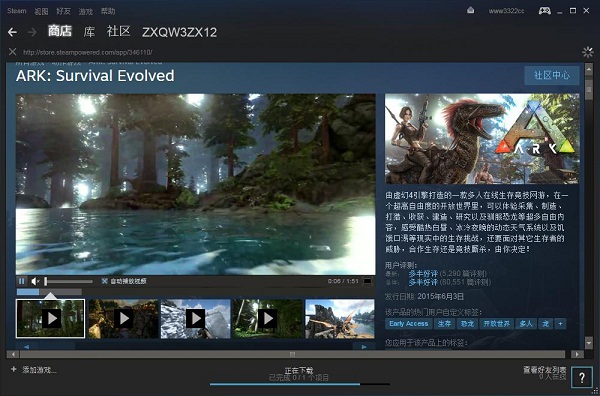
Task: Switch to Big Picture controller icon
Action: (545, 11)
